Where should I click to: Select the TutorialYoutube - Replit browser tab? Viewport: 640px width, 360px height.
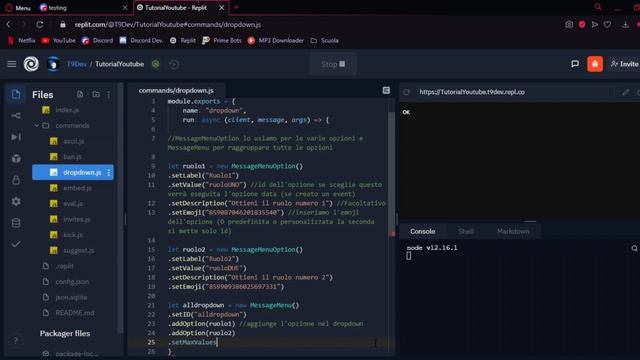181,8
